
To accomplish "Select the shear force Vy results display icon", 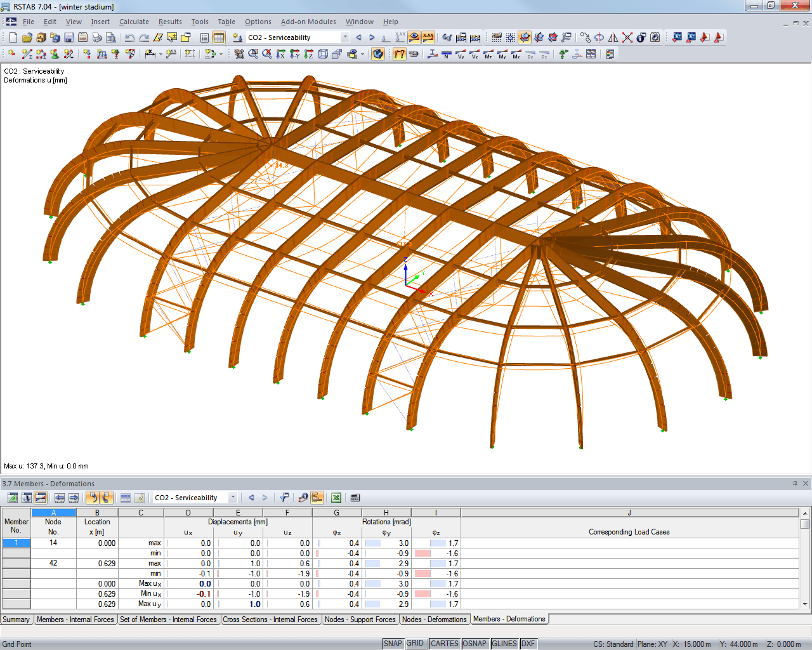I will tap(461, 54).
